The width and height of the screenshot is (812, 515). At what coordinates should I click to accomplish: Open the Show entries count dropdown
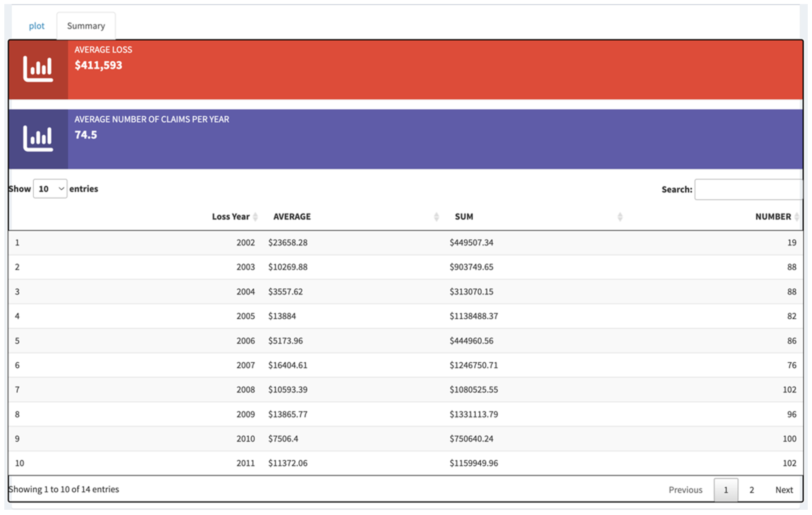coord(50,189)
